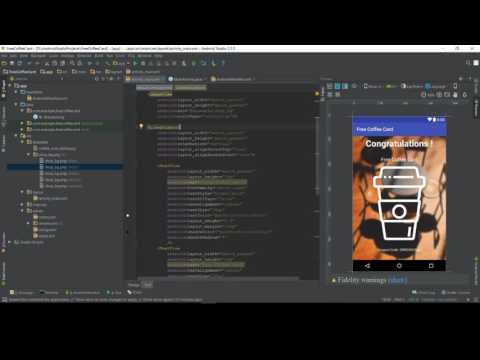The width and height of the screenshot is (480, 360).
Task: Click the yellow intention lightbulb in editor gutter
Action: pos(141,126)
